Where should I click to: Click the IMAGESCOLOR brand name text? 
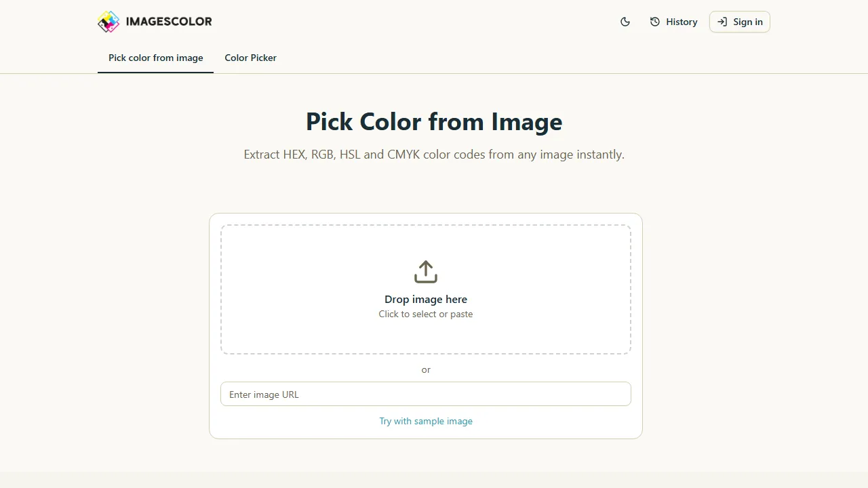(x=168, y=22)
